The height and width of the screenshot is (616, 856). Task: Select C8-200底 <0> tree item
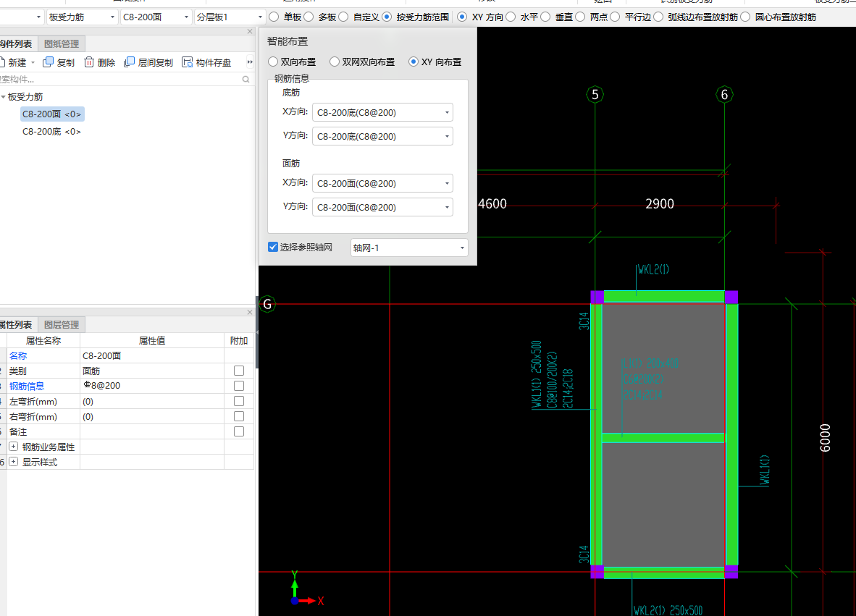[52, 132]
